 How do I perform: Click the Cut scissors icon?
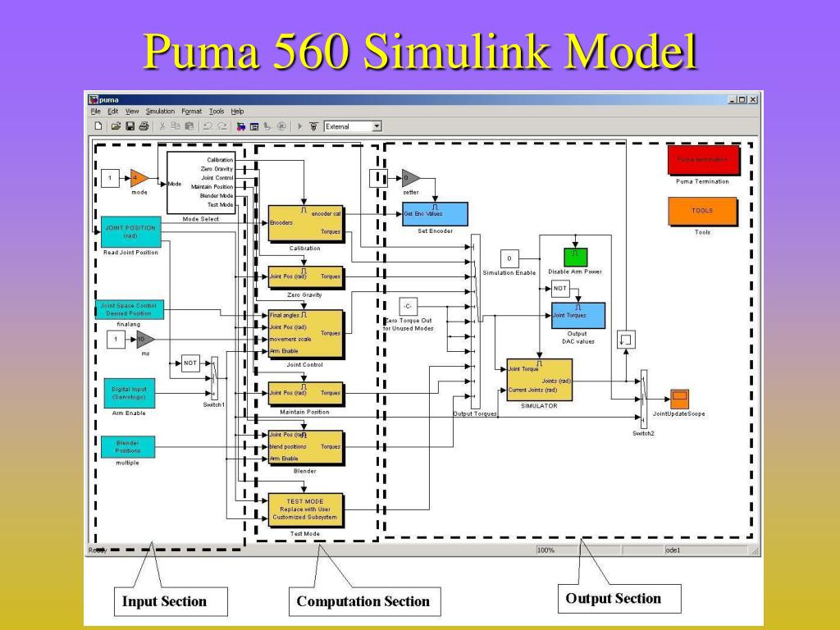(x=162, y=126)
